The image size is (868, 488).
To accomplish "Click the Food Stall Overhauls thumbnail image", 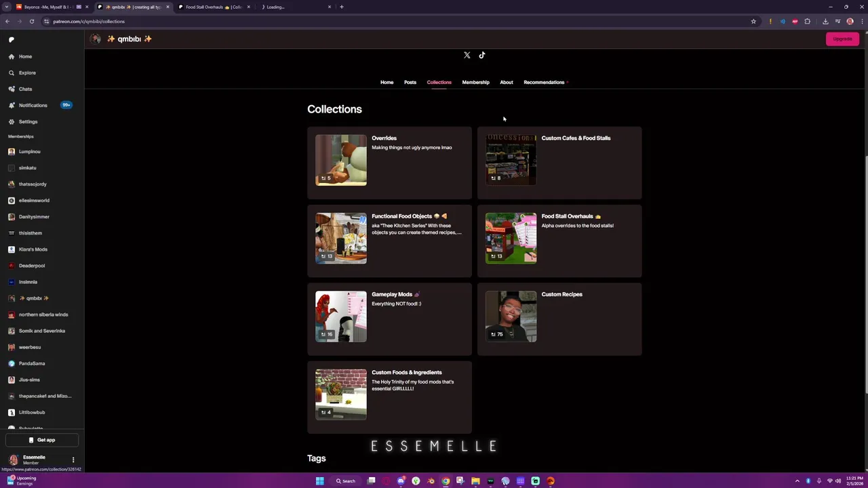I will 511,238.
